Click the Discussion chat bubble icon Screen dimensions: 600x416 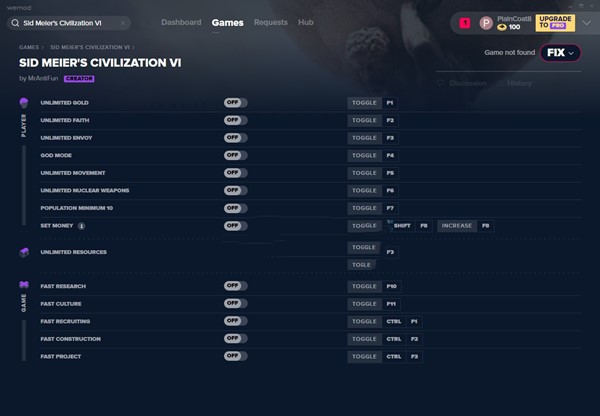[441, 83]
